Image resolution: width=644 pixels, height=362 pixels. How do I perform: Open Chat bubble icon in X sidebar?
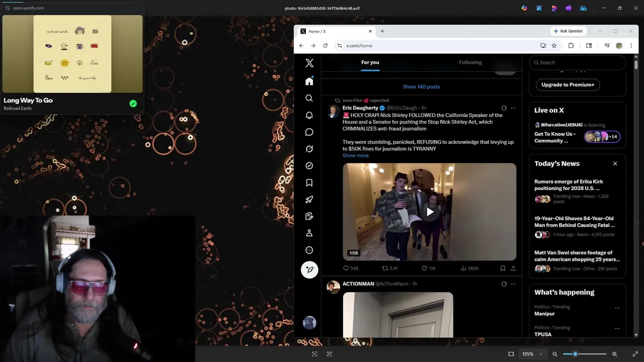(x=309, y=132)
